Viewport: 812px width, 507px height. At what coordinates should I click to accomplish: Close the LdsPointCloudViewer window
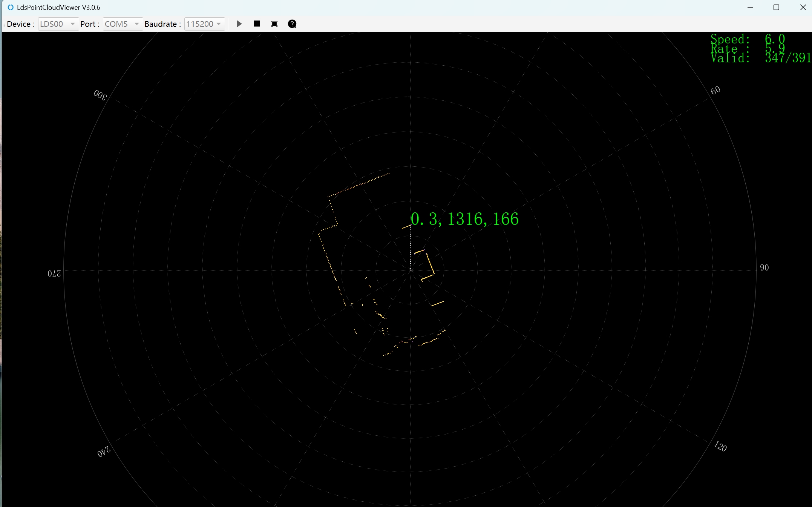(x=803, y=8)
